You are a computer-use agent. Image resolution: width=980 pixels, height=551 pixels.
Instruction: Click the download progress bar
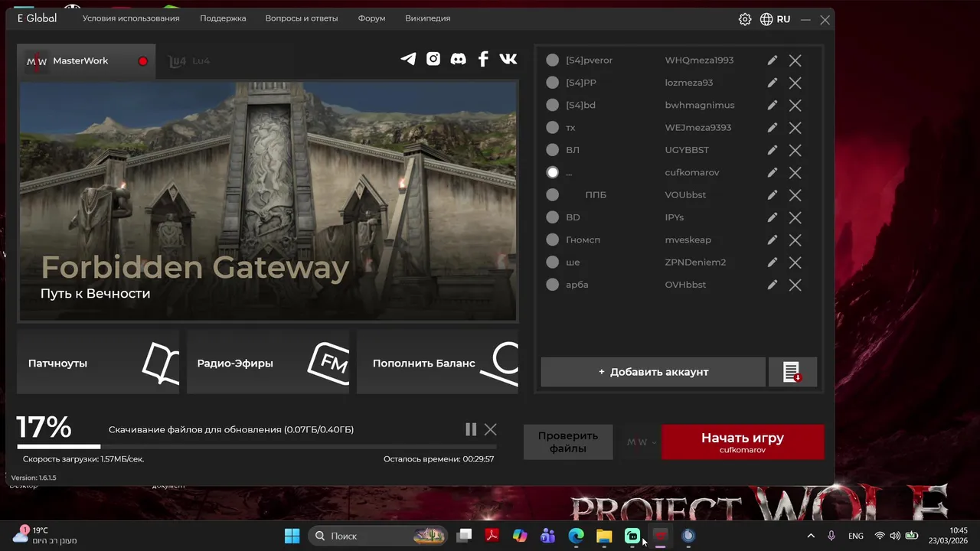[x=256, y=446]
